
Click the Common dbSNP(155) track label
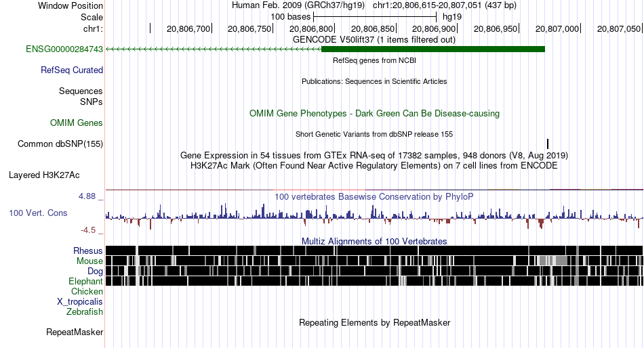coord(60,144)
